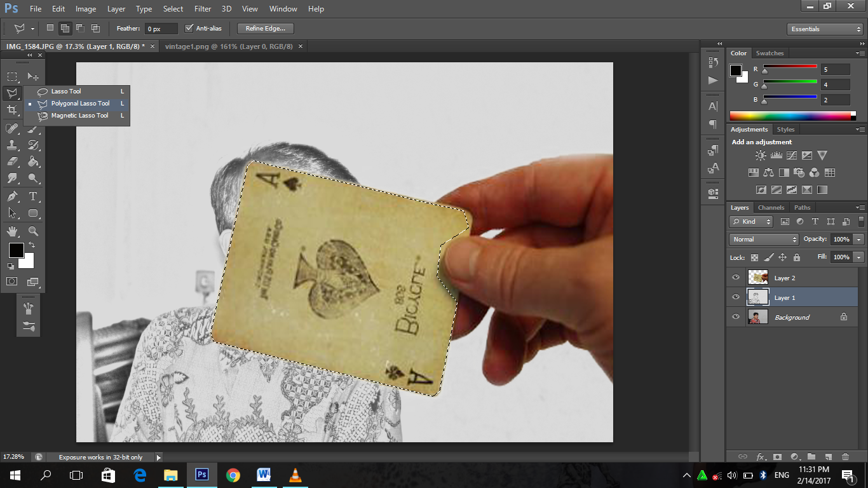The height and width of the screenshot is (488, 868).
Task: Open the History panel icon
Action: (713, 63)
